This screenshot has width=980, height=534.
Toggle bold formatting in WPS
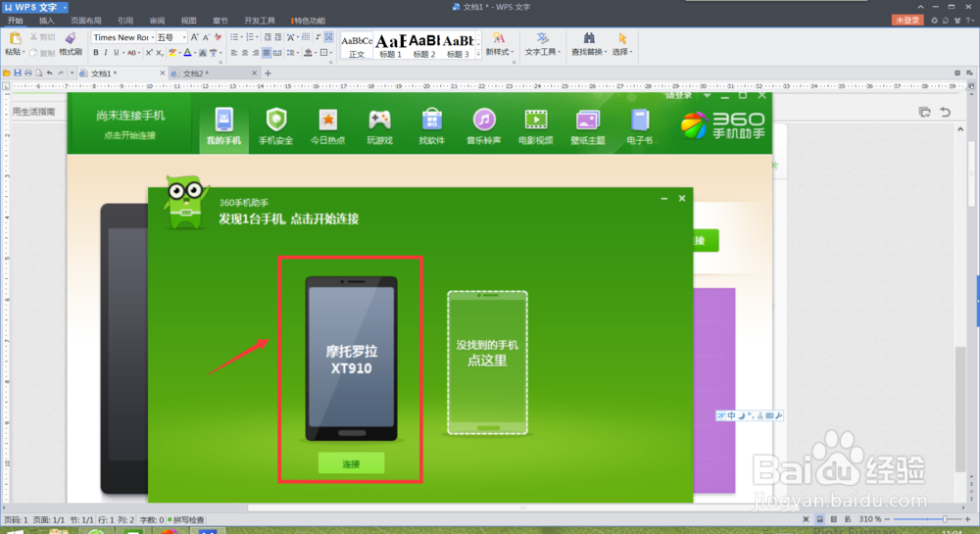click(96, 53)
